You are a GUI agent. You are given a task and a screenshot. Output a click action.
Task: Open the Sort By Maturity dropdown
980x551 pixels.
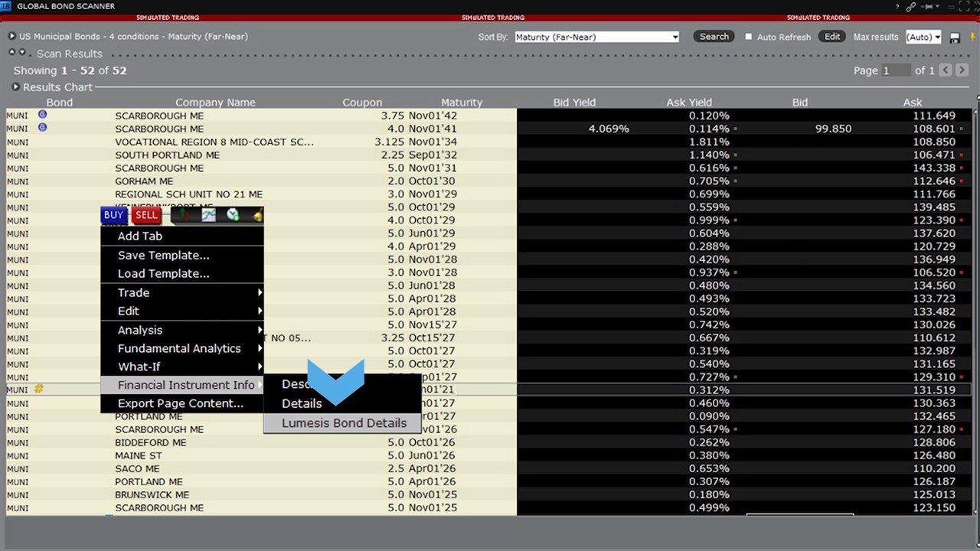point(596,37)
